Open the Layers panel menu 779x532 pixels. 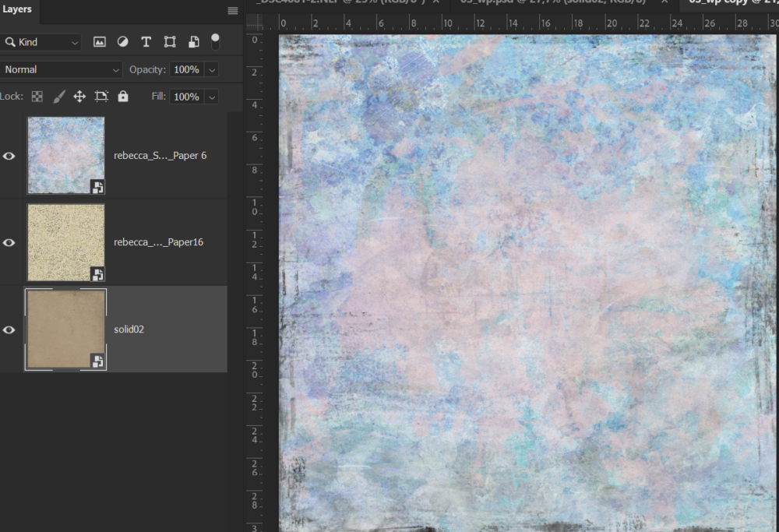point(232,11)
